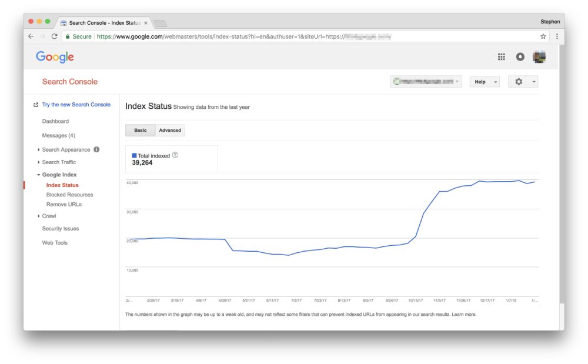
Task: Expand the Crawl section
Action: [x=49, y=216]
